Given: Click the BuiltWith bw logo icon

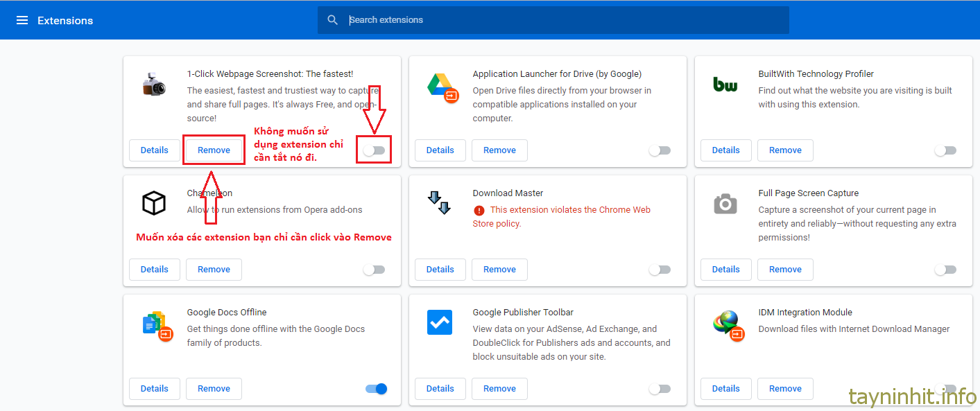Looking at the screenshot, I should (725, 85).
